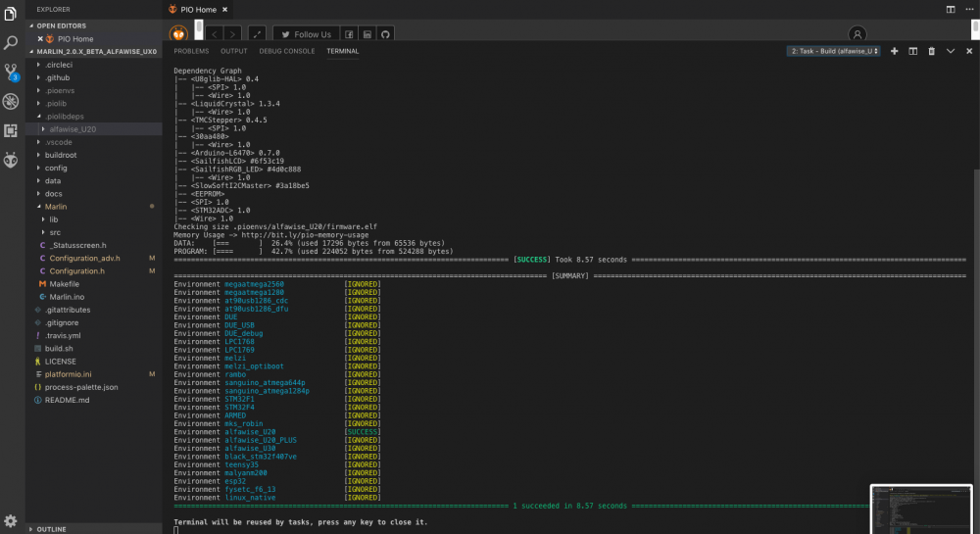Open the Search view in activity bar
This screenshot has width=980, height=534.
[x=11, y=43]
